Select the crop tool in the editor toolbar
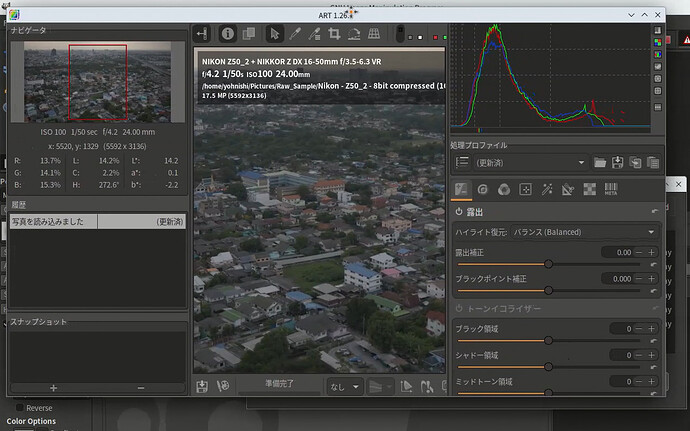This screenshot has width=690, height=431. [x=336, y=34]
